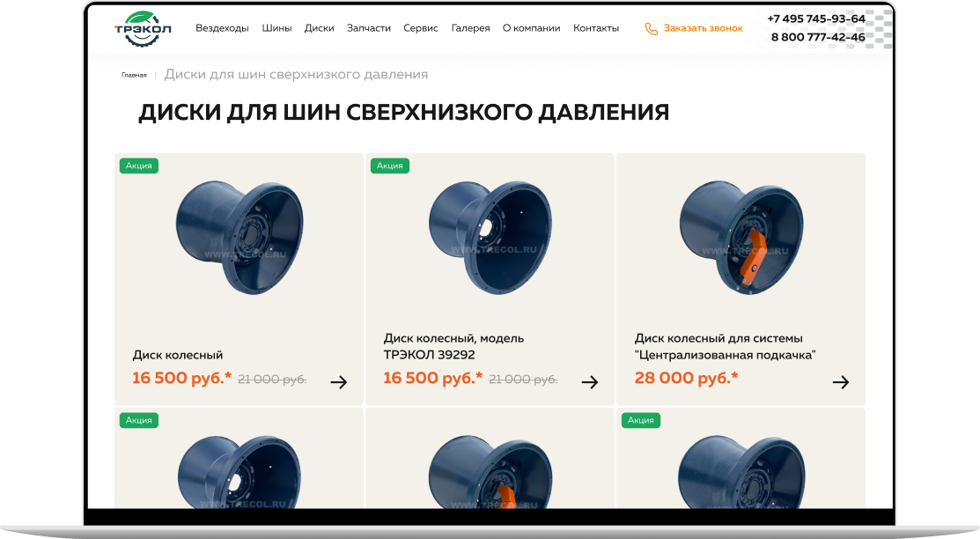This screenshot has height=539, width=980.
Task: Open the Шины menu item
Action: (x=276, y=28)
